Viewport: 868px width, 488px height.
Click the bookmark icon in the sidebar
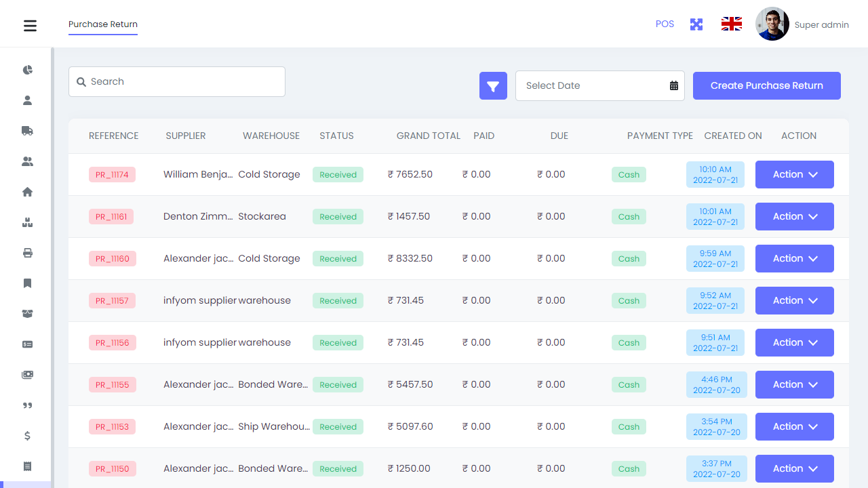point(27,283)
